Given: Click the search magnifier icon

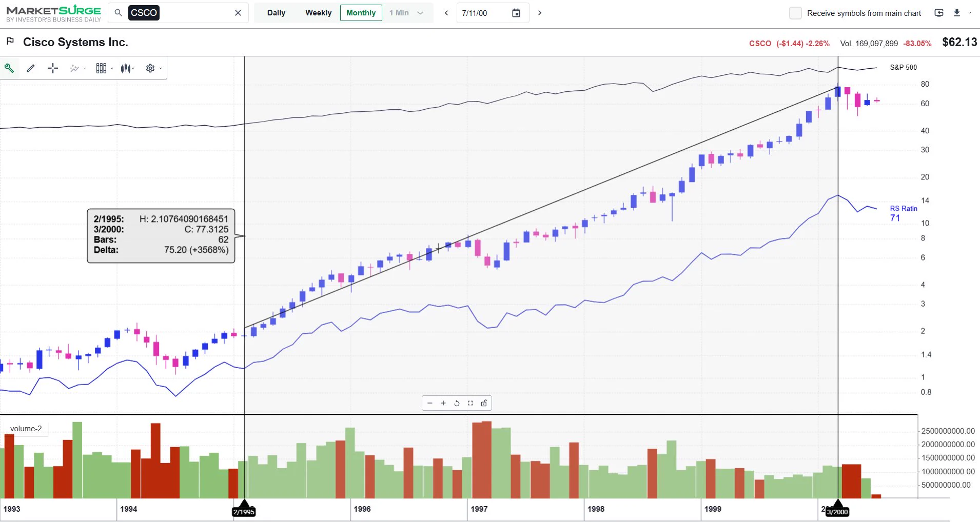Looking at the screenshot, I should point(118,13).
